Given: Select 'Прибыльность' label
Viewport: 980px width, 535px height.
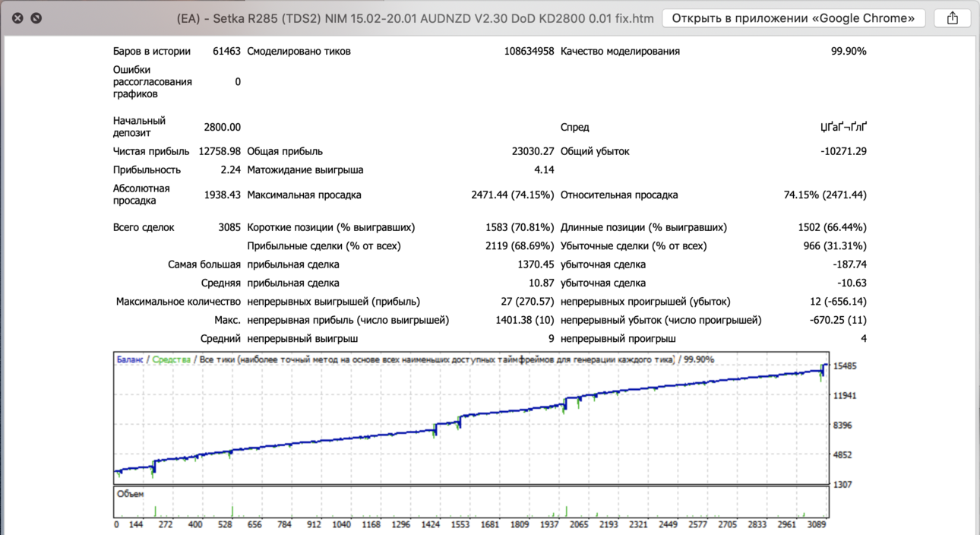Looking at the screenshot, I should [x=147, y=170].
